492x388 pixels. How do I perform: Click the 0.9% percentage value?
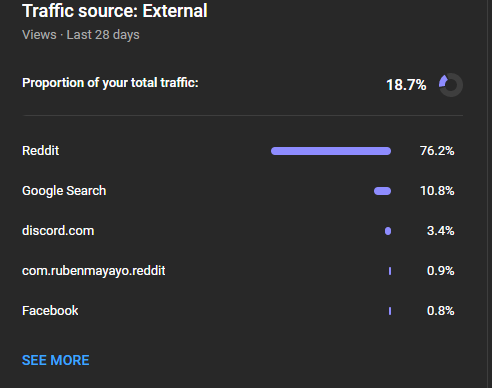(440, 271)
